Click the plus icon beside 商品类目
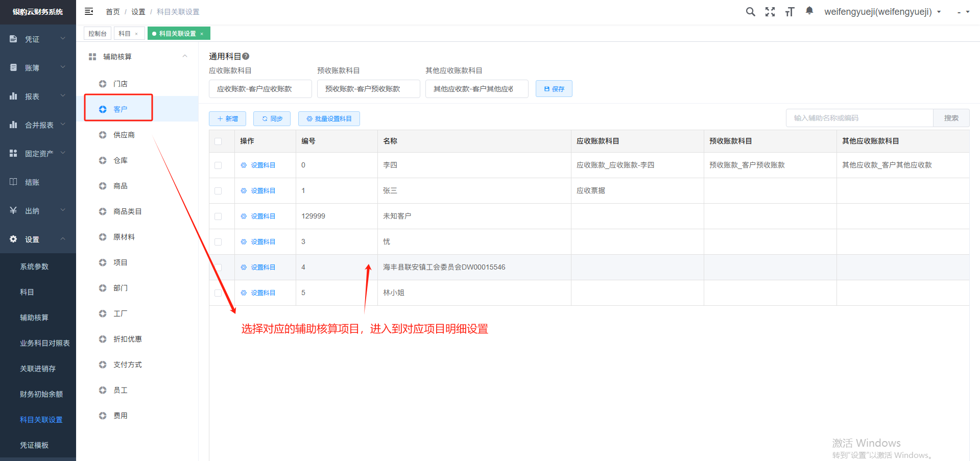Viewport: 980px width, 461px height. [103, 211]
